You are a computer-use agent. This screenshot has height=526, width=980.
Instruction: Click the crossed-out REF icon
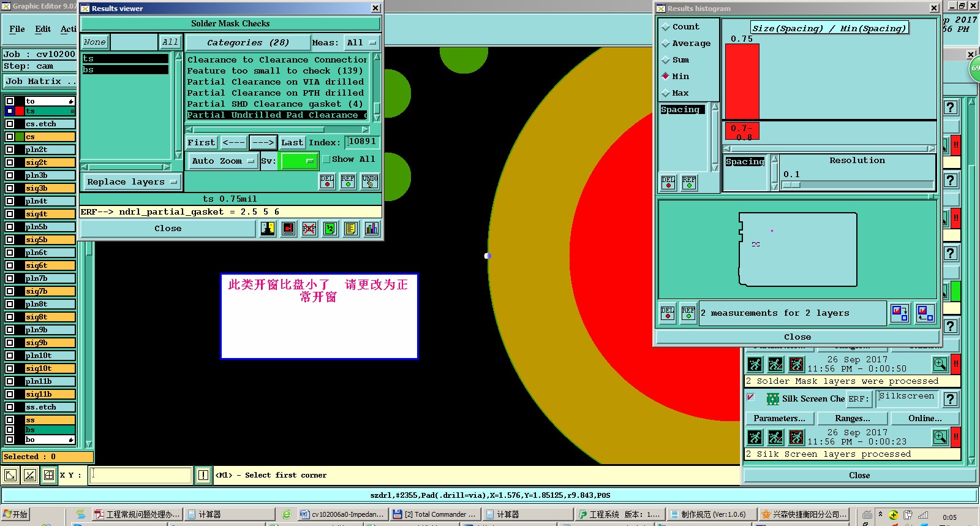tap(309, 229)
